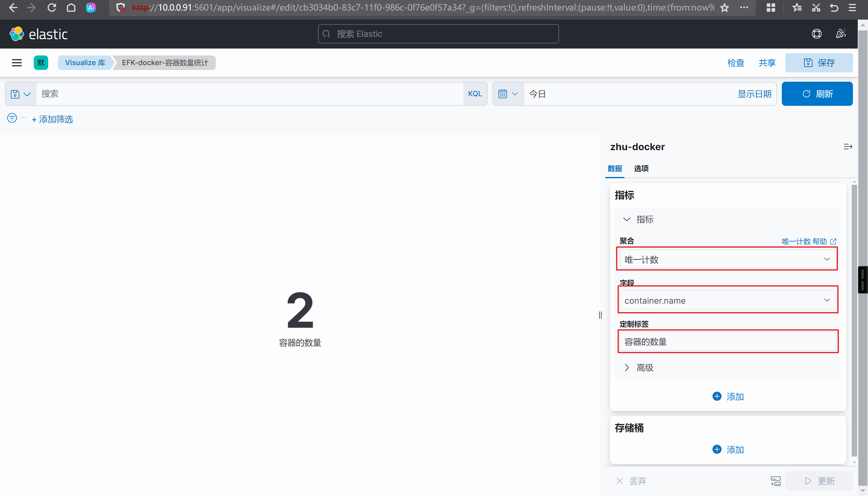This screenshot has width=868, height=496.
Task: Click the 保存 save button
Action: click(x=819, y=63)
